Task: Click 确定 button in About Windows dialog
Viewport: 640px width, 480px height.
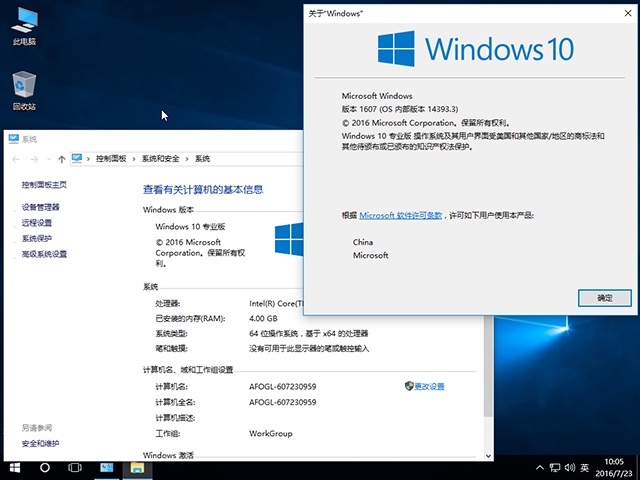Action: click(x=604, y=298)
